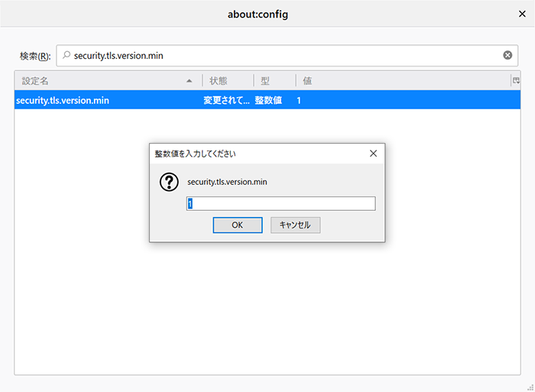535x392 pixels.
Task: Sort by the 設定名 column header
Action: pos(99,81)
